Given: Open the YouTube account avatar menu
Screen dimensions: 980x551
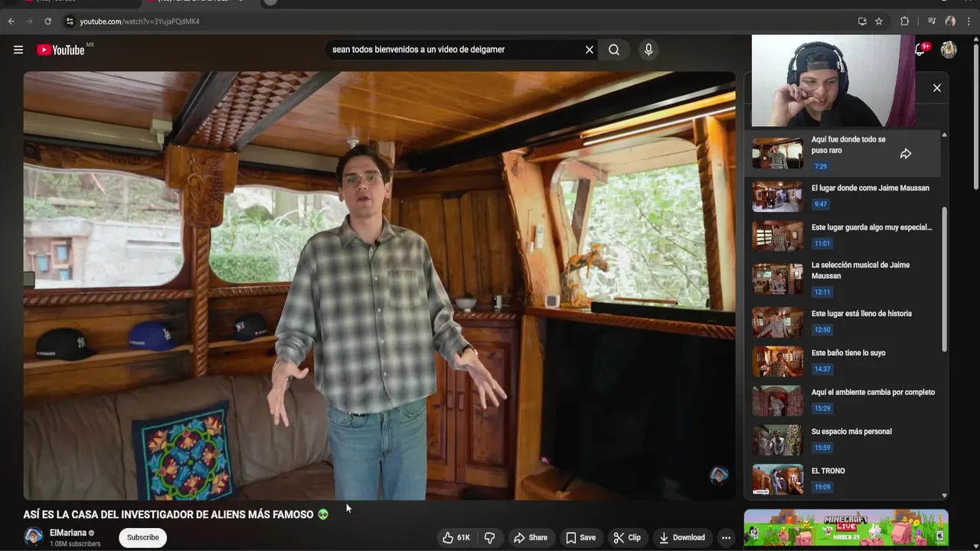Looking at the screenshot, I should [x=949, y=50].
